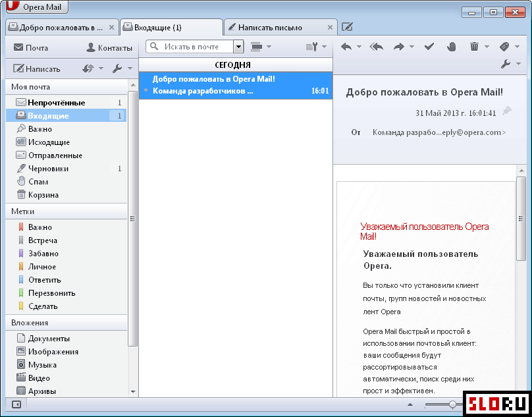Open the search field history dropdown

pos(238,47)
